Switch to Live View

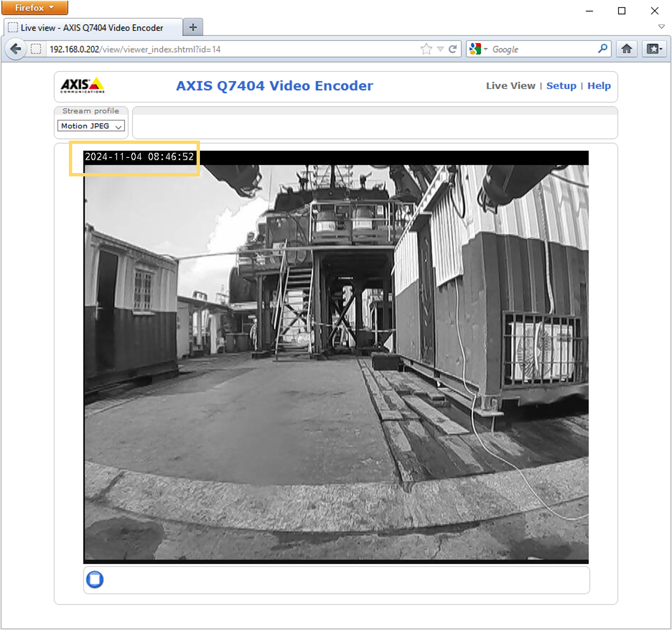coord(510,86)
